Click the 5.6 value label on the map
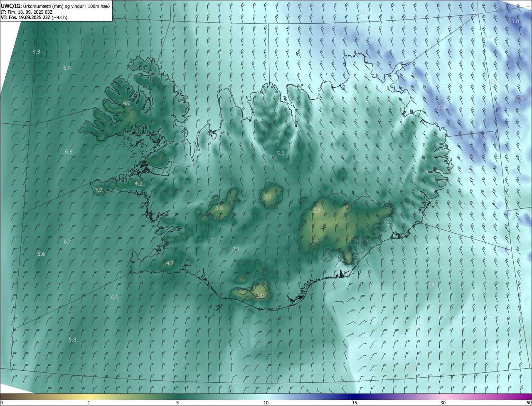The width and height of the screenshot is (532, 406). click(x=41, y=254)
